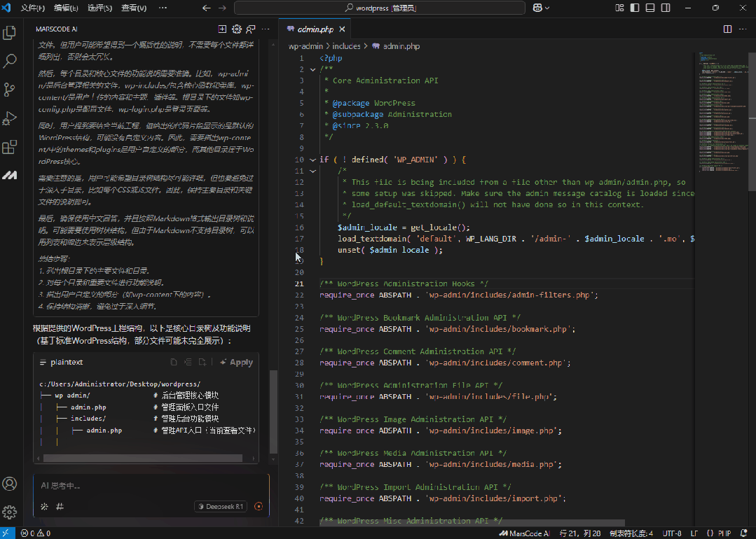Collapse the doc comment fold at line 2
756x539 pixels.
pyautogui.click(x=313, y=69)
